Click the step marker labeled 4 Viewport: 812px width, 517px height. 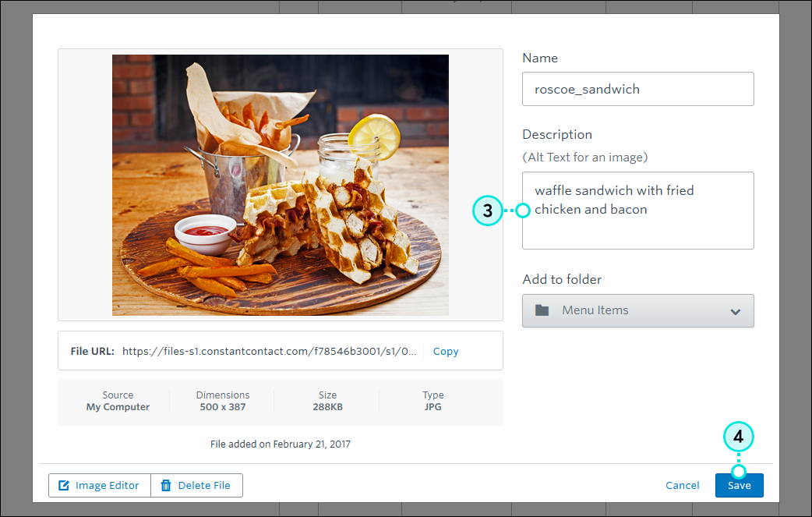point(738,437)
